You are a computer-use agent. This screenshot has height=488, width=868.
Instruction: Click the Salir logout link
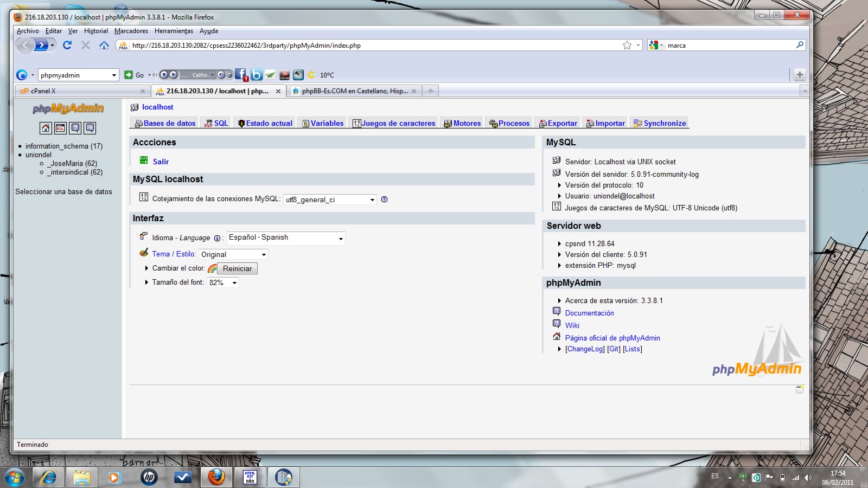click(x=161, y=162)
